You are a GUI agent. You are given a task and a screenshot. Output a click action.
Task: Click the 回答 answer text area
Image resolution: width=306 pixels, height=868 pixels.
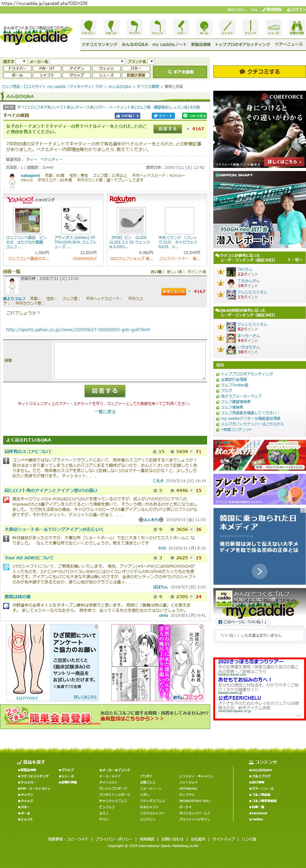pyautogui.click(x=130, y=361)
